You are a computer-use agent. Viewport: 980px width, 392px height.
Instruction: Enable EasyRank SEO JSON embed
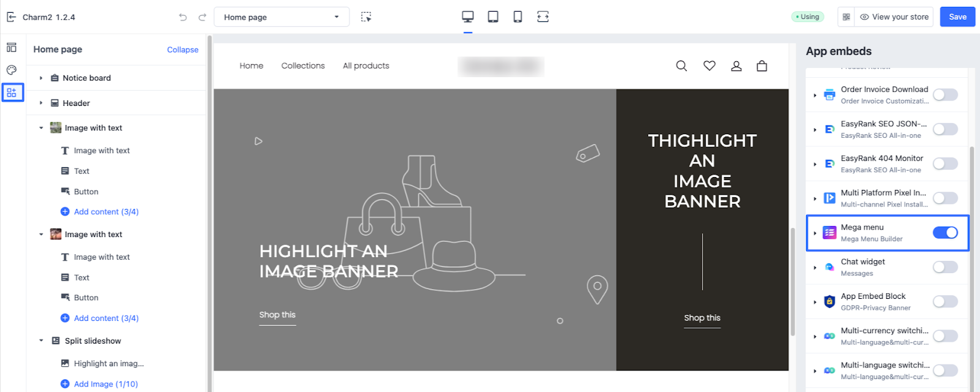click(x=945, y=129)
